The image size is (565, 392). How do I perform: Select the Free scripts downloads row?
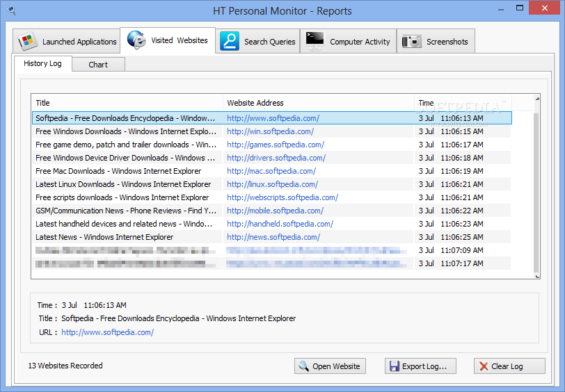coord(272,197)
